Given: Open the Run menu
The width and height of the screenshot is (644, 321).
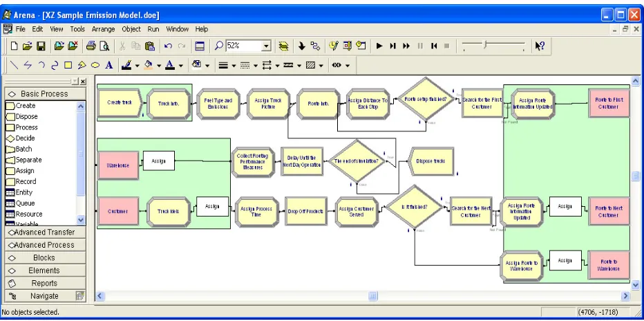Looking at the screenshot, I should (153, 29).
